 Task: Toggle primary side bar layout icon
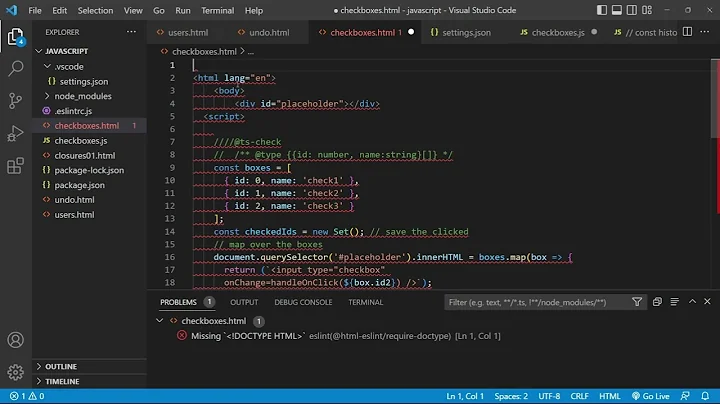click(602, 10)
